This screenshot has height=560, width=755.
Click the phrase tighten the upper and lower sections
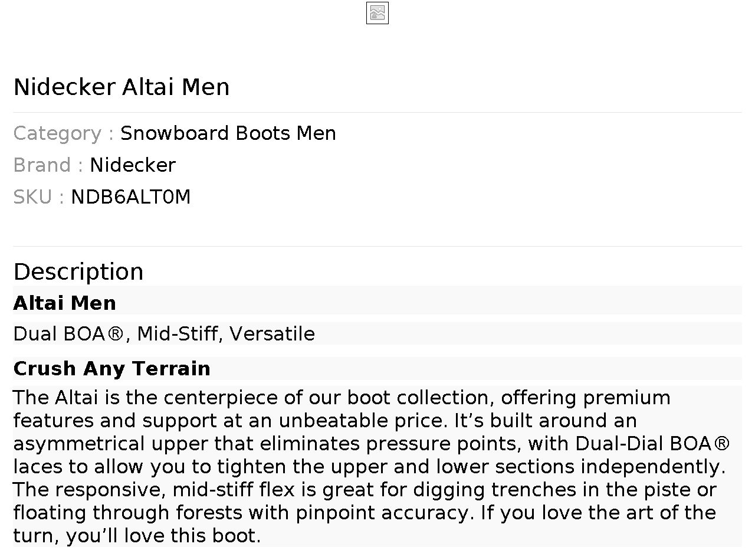pyautogui.click(x=395, y=467)
